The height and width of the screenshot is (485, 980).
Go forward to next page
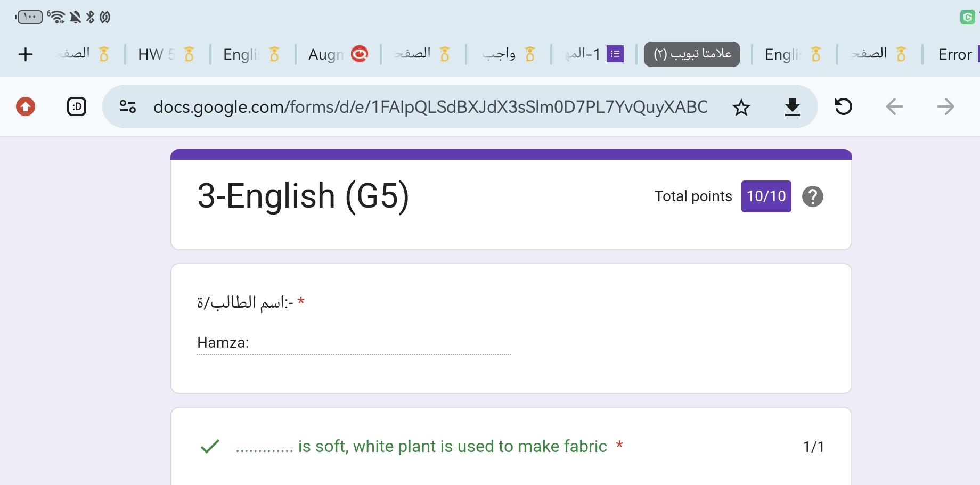coord(945,106)
